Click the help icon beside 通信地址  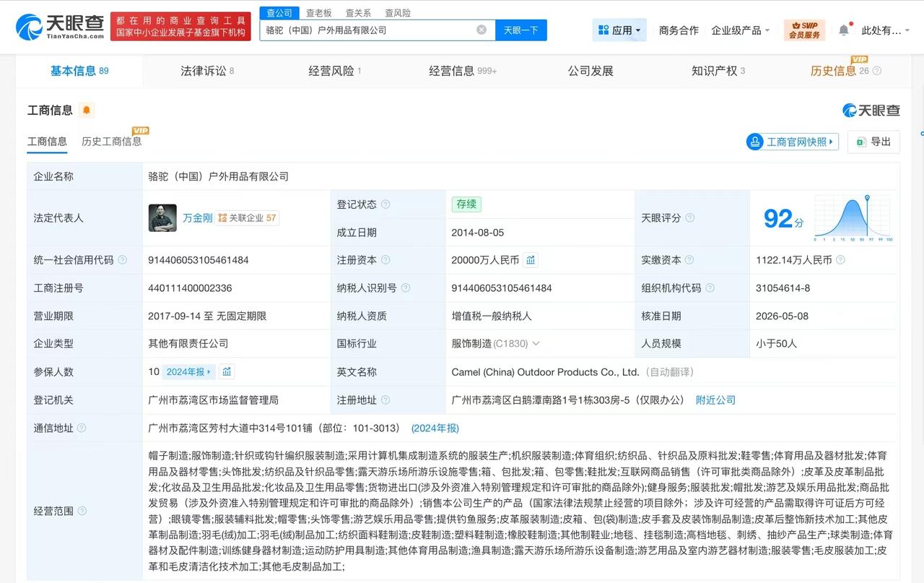pos(82,428)
